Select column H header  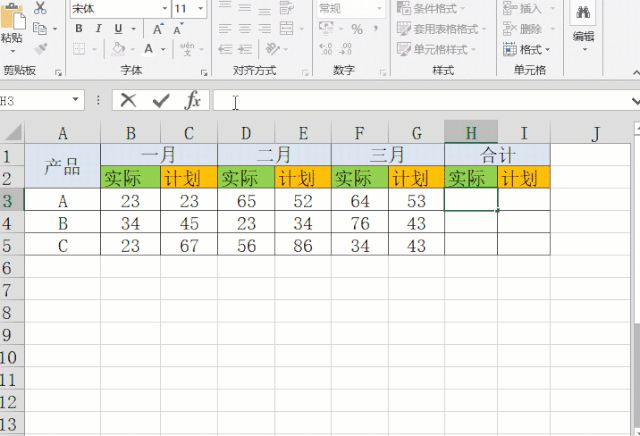(x=471, y=134)
